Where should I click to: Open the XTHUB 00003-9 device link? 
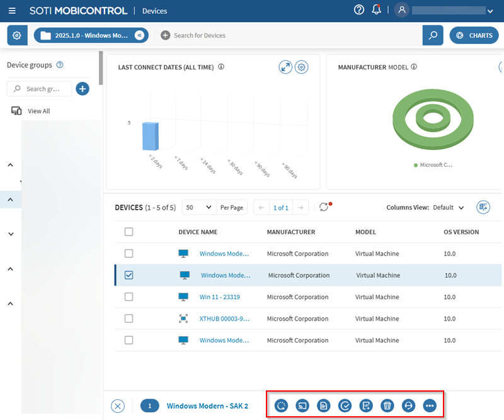pos(224,319)
